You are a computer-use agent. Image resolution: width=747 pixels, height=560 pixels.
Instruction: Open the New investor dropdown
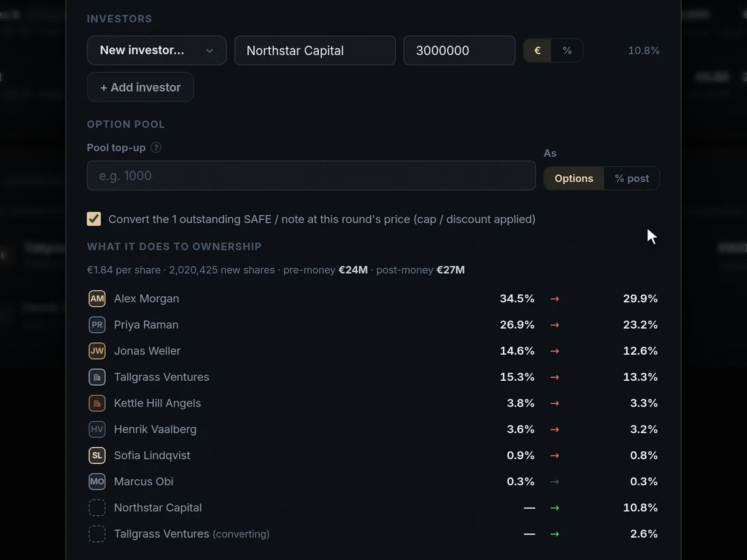tap(156, 50)
